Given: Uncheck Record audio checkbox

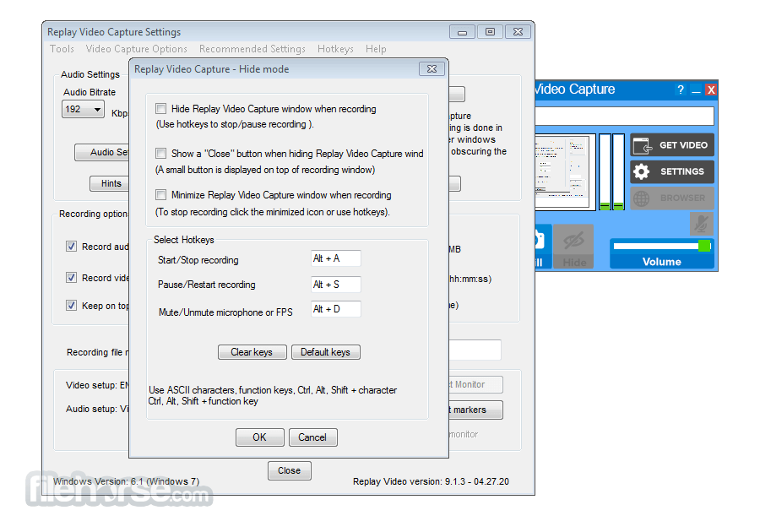Looking at the screenshot, I should point(71,246).
